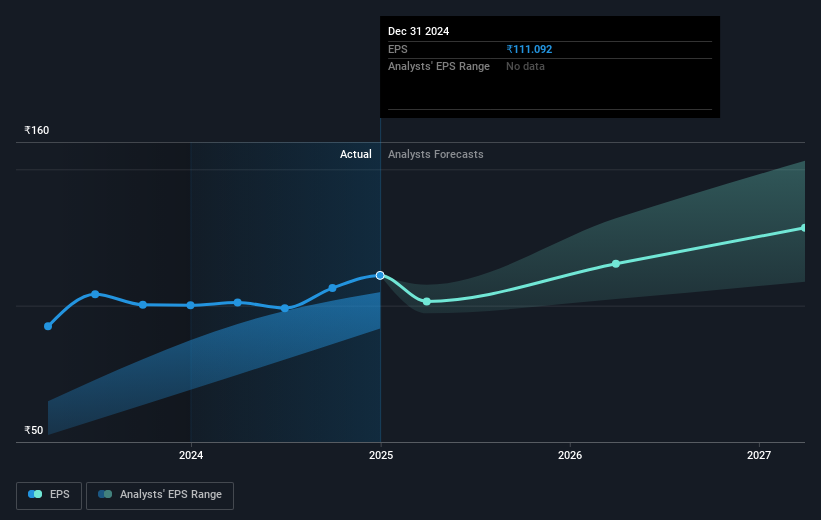This screenshot has width=821, height=520.
Task: Click the forecast data point after 2026
Action: click(616, 264)
